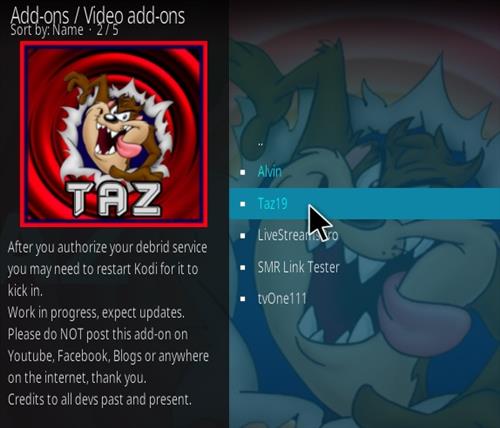This screenshot has width=500, height=428.
Task: Click the 2 / 5 item counter
Action: (107, 30)
